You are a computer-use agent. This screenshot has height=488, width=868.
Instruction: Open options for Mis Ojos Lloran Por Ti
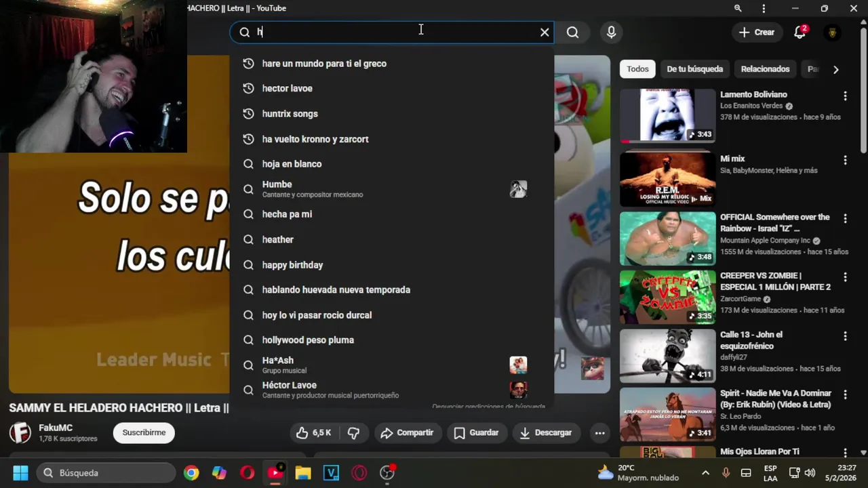(845, 452)
